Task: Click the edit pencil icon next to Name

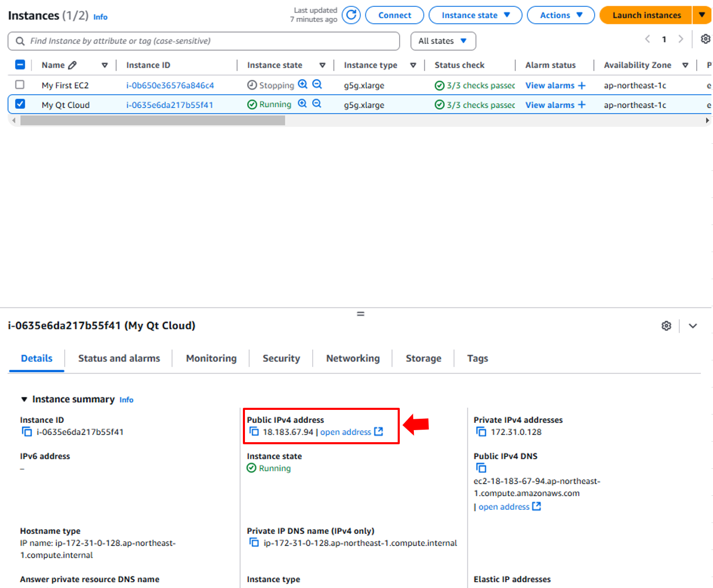Action: pos(72,65)
